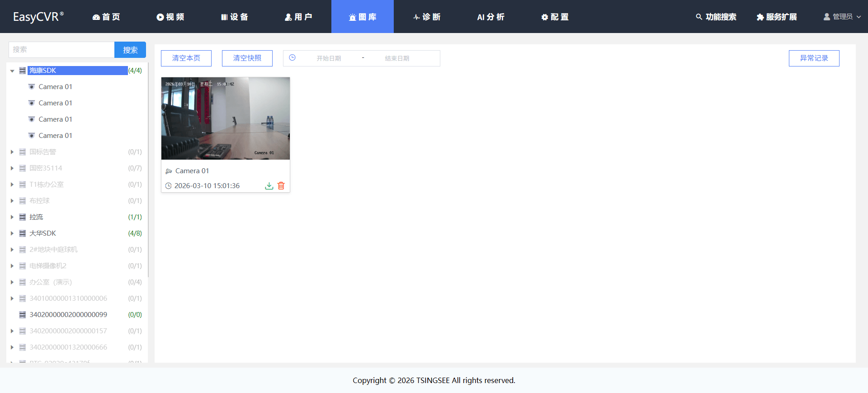Collapse the 海康SDK tree node
The height and width of the screenshot is (393, 868).
click(12, 71)
